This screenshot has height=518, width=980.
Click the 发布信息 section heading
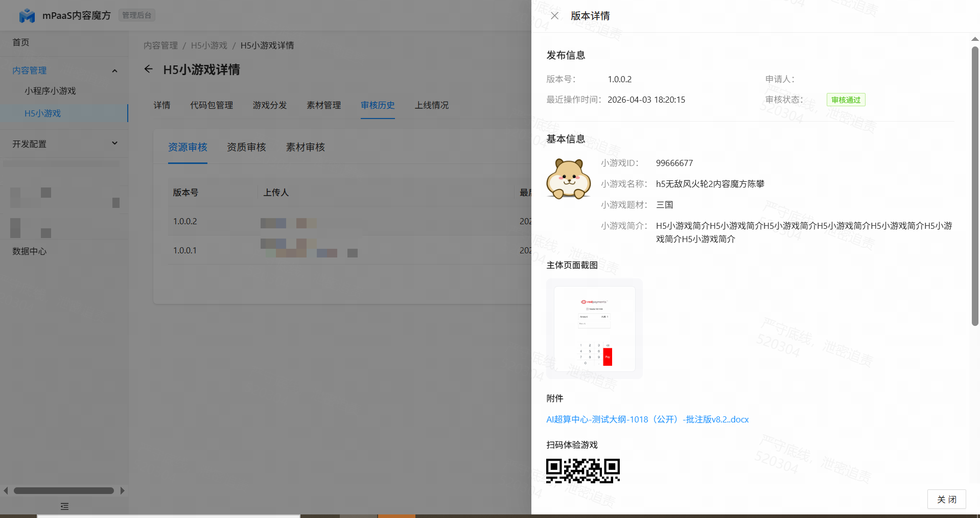point(566,55)
